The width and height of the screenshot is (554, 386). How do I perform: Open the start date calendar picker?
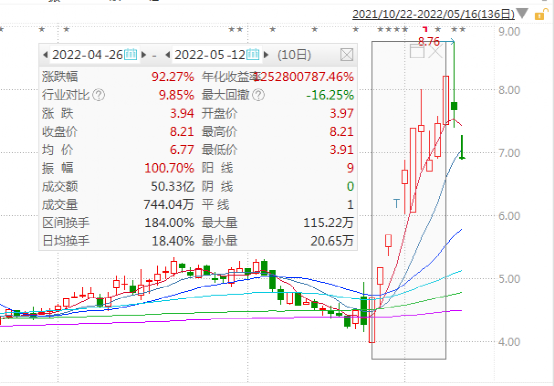pos(131,55)
